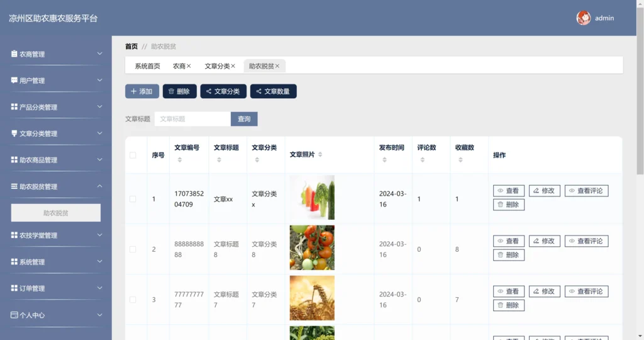This screenshot has height=340, width=644.
Task: Click 查看评论 for row 文章标题7
Action: point(587,292)
